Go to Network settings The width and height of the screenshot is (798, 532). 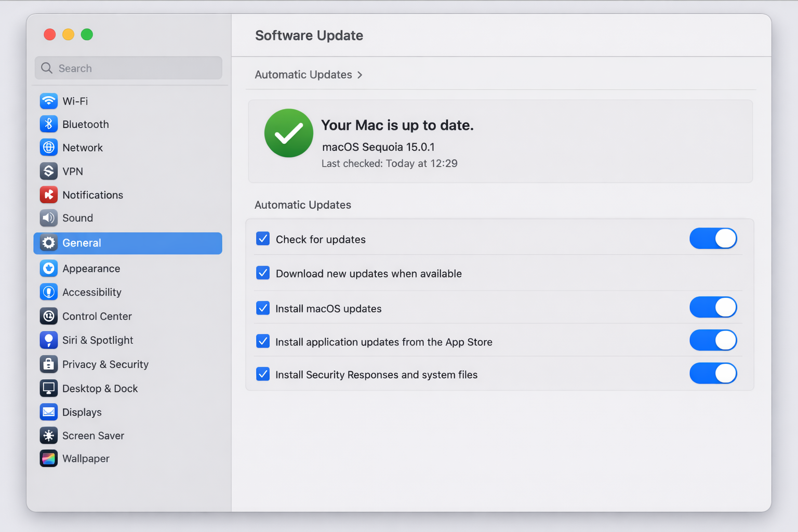pos(128,148)
